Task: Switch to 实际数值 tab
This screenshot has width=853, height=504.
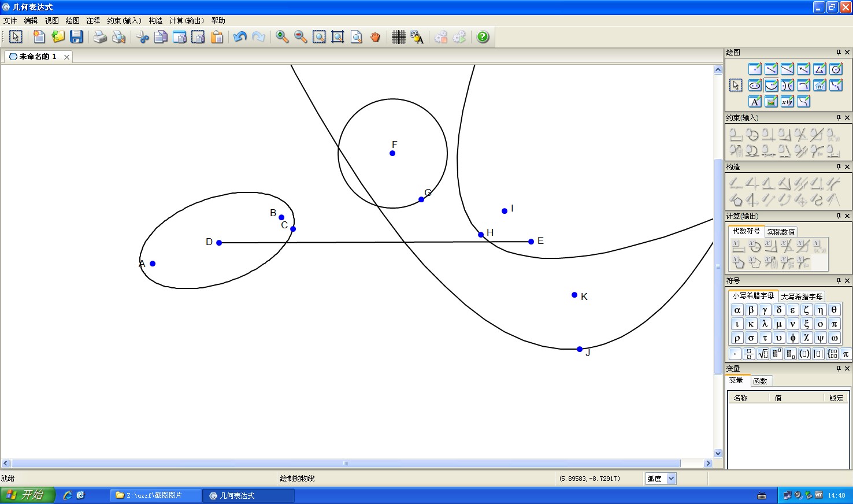Action: (x=781, y=232)
